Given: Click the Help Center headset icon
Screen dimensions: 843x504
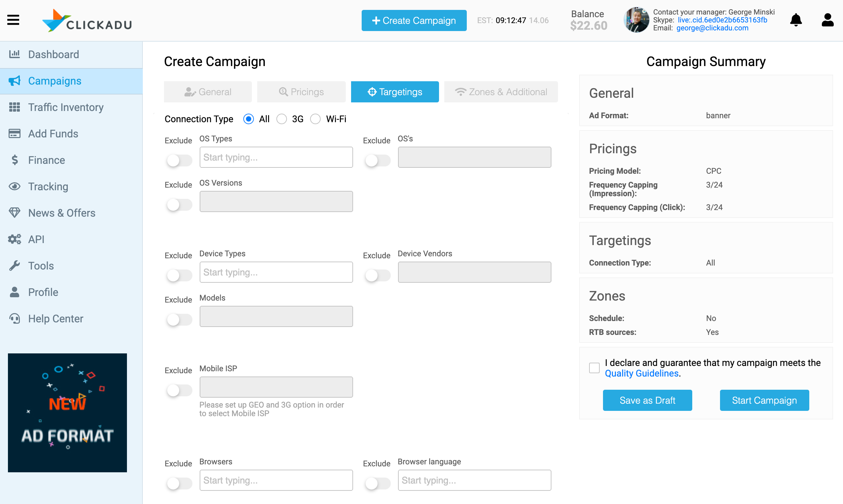Looking at the screenshot, I should point(14,319).
